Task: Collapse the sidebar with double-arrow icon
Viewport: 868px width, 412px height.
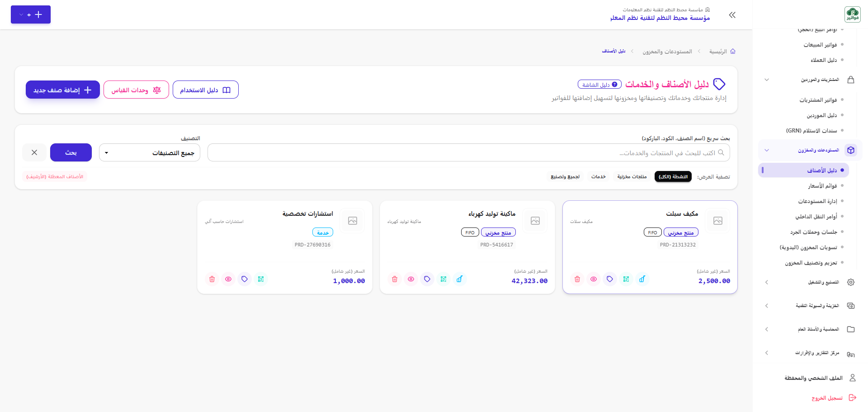Action: point(732,15)
